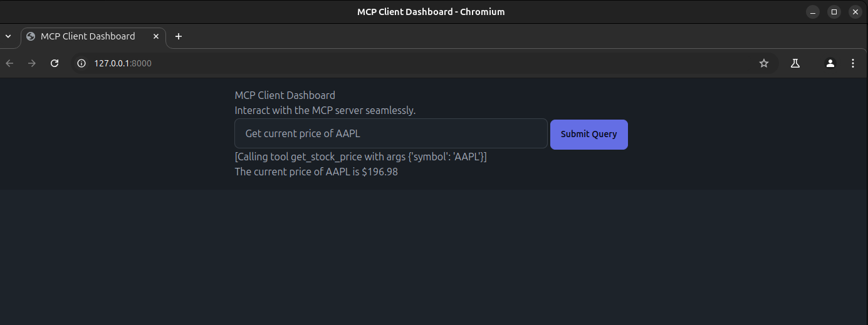Close the MCP Client Dashboard tab
Image resolution: width=868 pixels, height=325 pixels.
(156, 36)
